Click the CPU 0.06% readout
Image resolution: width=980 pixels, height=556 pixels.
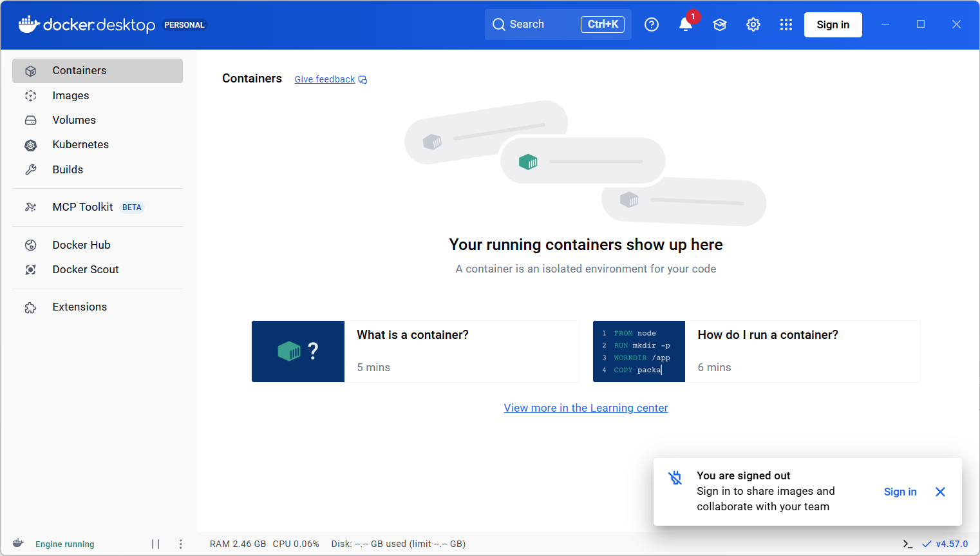(296, 544)
